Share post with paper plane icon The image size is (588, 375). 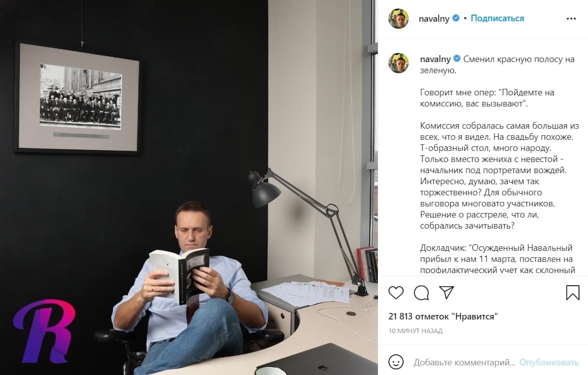point(446,292)
